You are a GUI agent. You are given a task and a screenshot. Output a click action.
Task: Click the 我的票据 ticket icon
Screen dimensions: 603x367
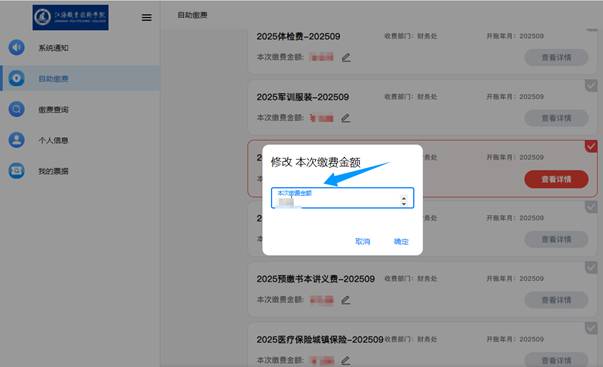(17, 171)
